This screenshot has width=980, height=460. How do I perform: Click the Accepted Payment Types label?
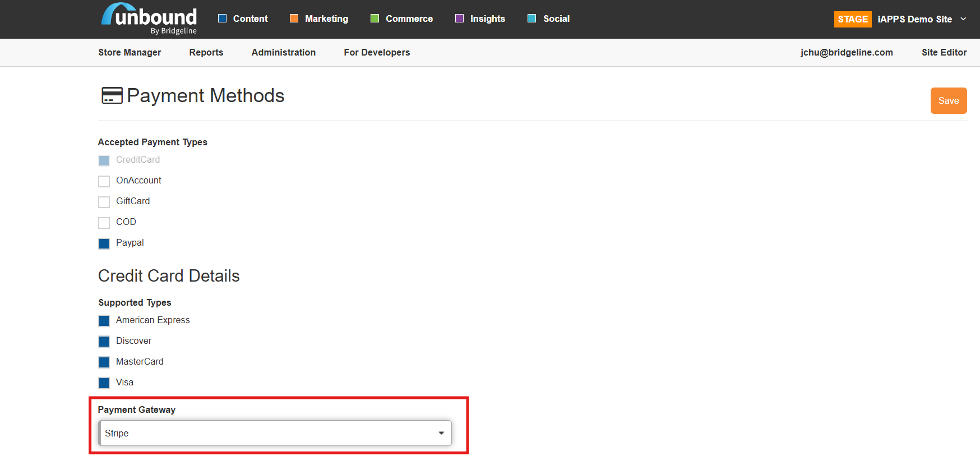coord(152,142)
